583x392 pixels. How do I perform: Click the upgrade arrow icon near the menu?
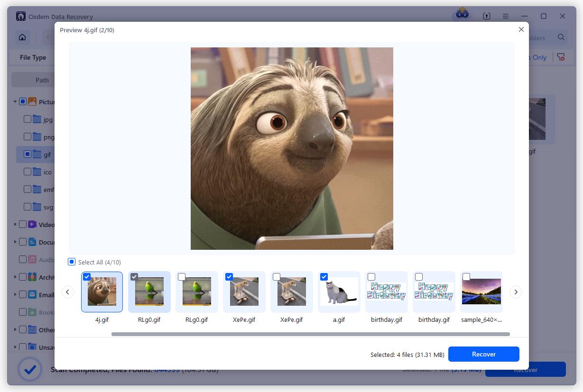pyautogui.click(x=487, y=16)
